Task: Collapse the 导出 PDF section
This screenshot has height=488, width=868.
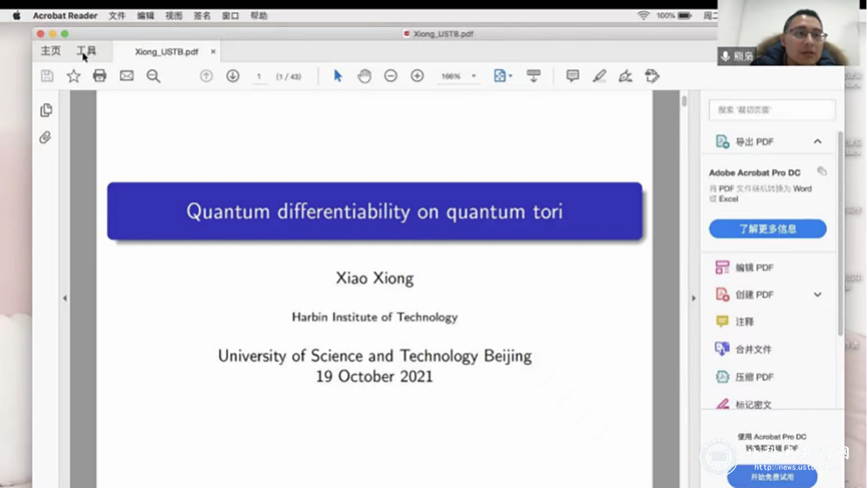Action: click(818, 142)
